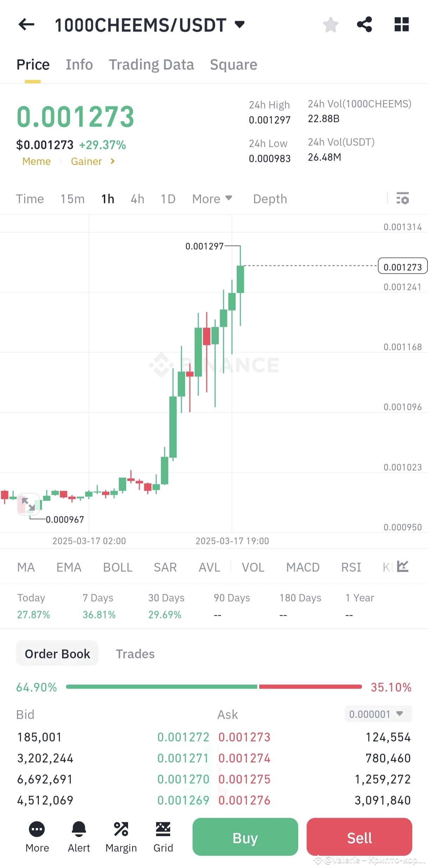Image resolution: width=428 pixels, height=868 pixels.
Task: Open the Gainer category link
Action: tap(87, 161)
